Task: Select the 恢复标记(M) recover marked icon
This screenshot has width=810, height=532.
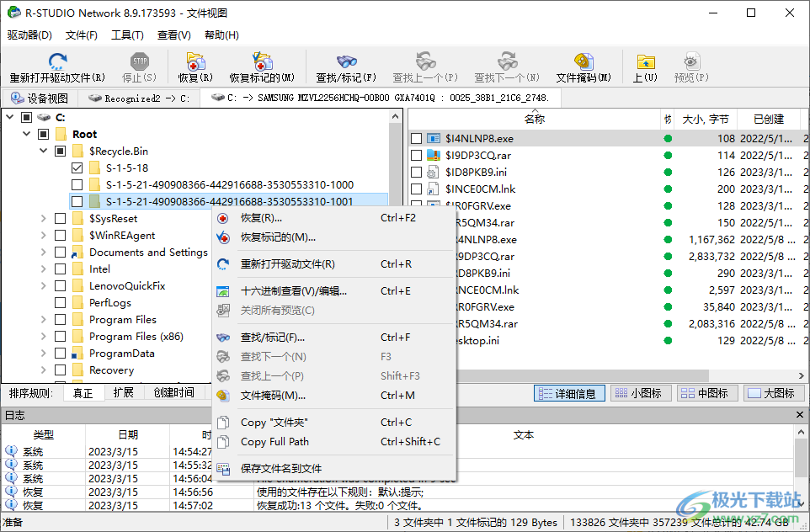Action: point(262,66)
